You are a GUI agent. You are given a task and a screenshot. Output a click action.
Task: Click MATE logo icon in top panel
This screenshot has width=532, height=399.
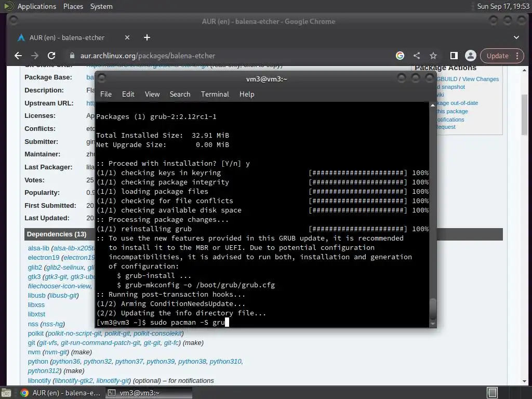tap(8, 6)
